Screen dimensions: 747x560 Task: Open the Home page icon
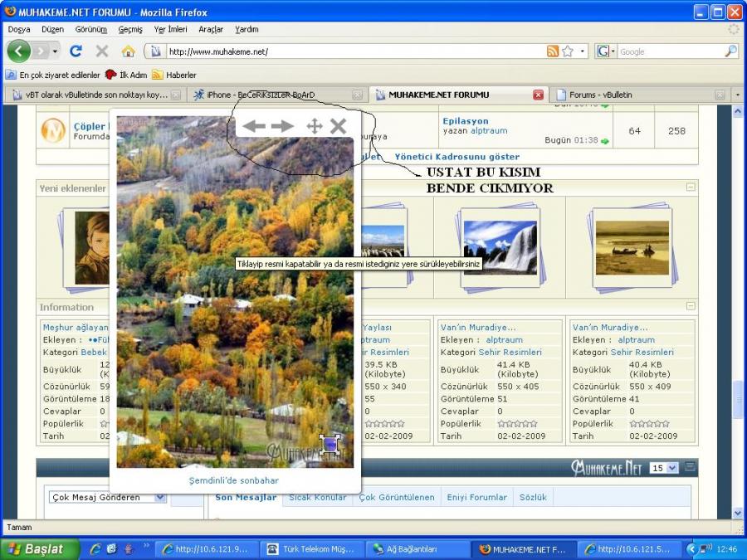pyautogui.click(x=128, y=51)
